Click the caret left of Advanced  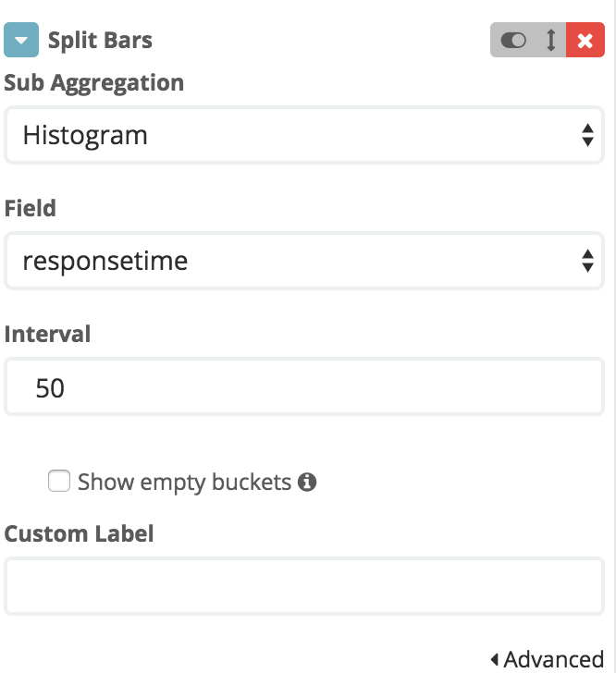coord(495,660)
